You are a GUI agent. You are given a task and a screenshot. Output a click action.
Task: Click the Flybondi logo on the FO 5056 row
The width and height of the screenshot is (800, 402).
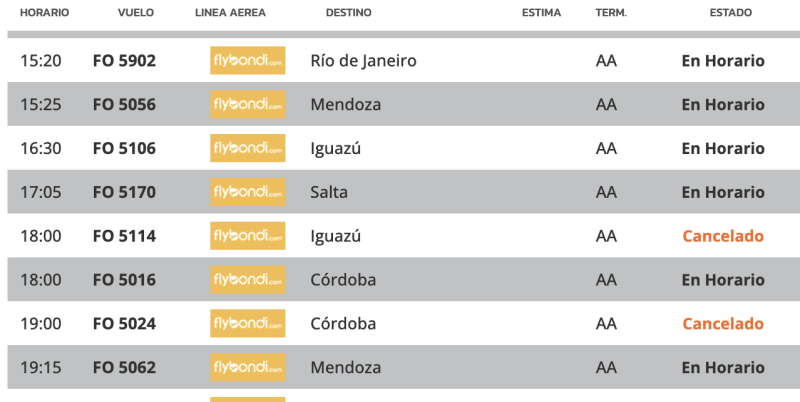click(247, 104)
